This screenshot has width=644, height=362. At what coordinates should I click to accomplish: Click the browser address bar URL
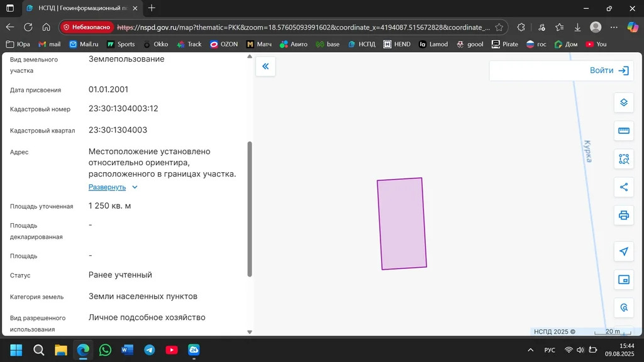(x=302, y=27)
